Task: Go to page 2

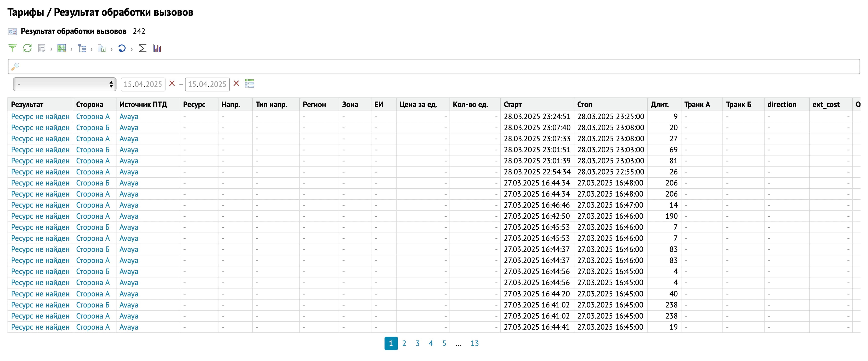Action: click(x=404, y=343)
